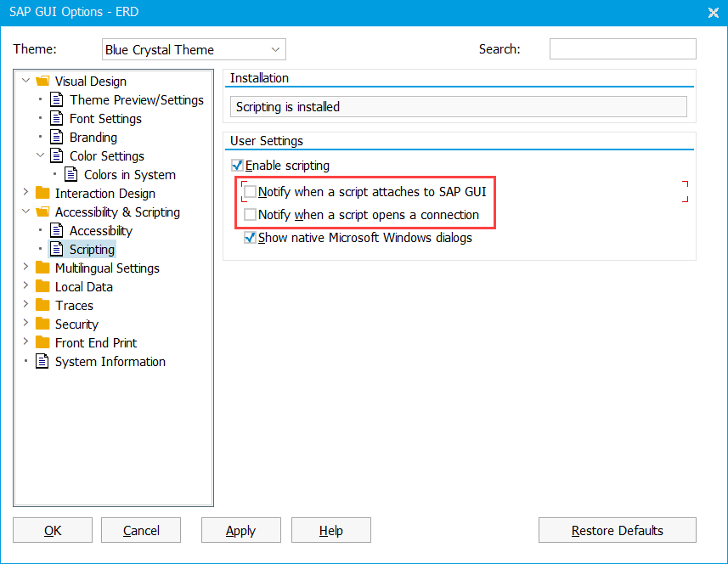728x564 pixels.
Task: Click the Search input field
Action: pyautogui.click(x=623, y=48)
